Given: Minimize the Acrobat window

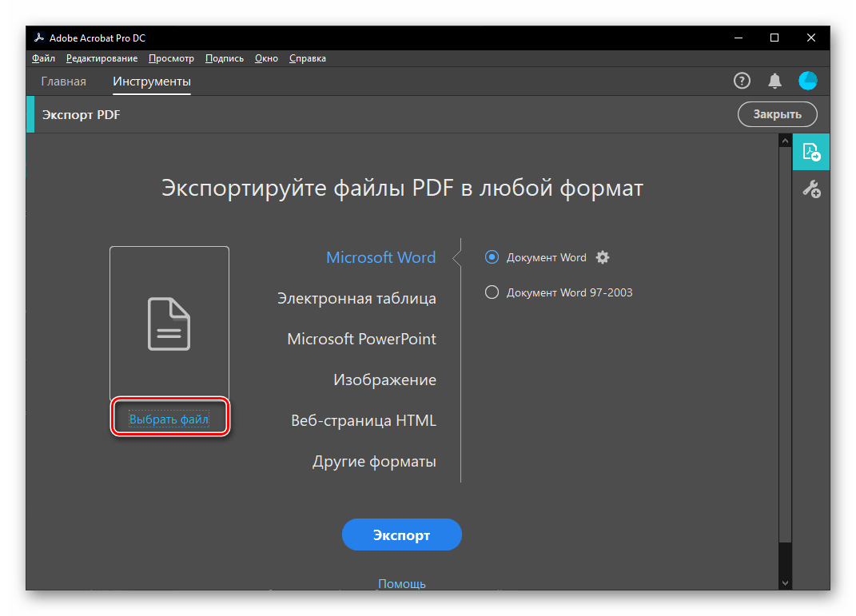Looking at the screenshot, I should coord(738,38).
